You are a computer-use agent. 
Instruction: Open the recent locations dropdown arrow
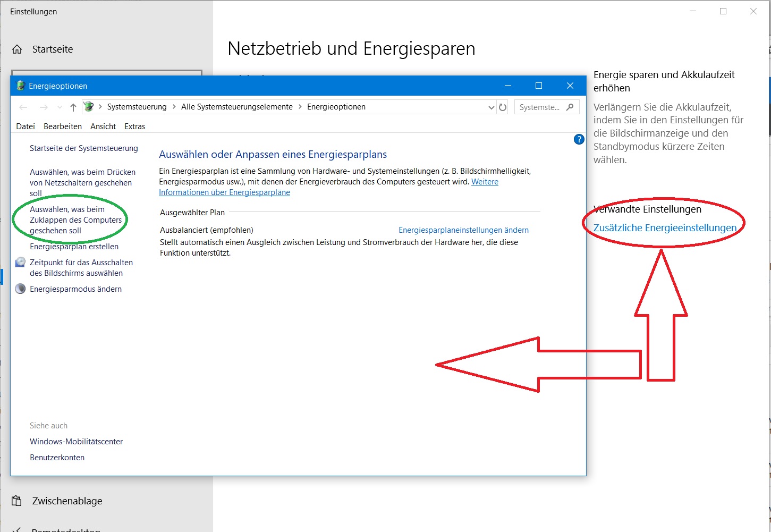click(x=60, y=107)
